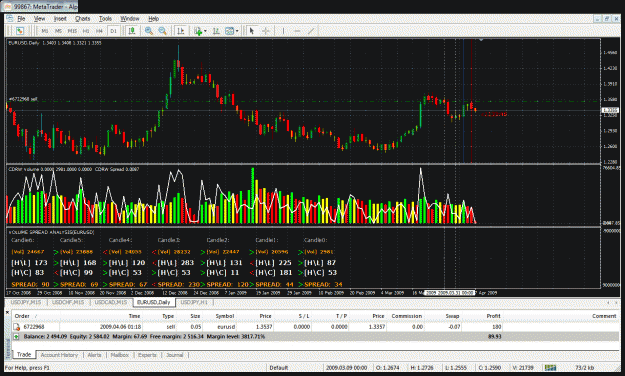The image size is (625, 376).
Task: Switch chart to M5 timeframe
Action: click(58, 31)
